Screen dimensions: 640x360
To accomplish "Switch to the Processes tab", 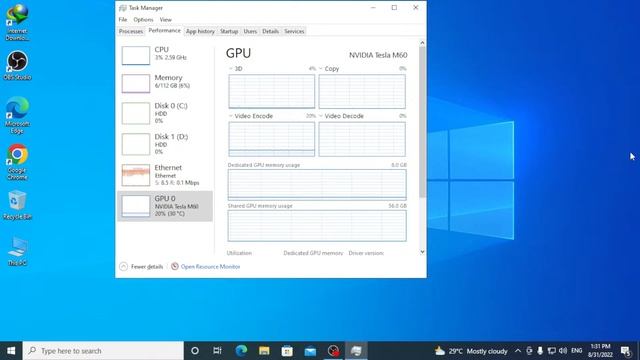I will coord(131,31).
